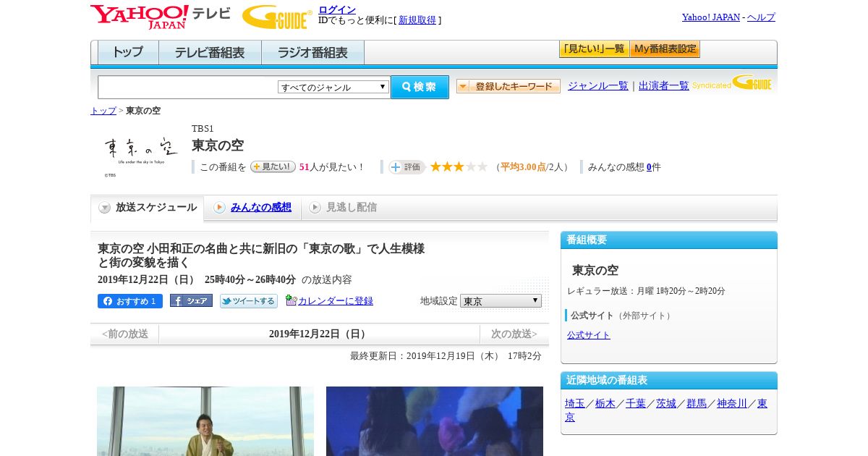
Task: Switch to ラジオ番組表 tab
Action: tap(312, 52)
